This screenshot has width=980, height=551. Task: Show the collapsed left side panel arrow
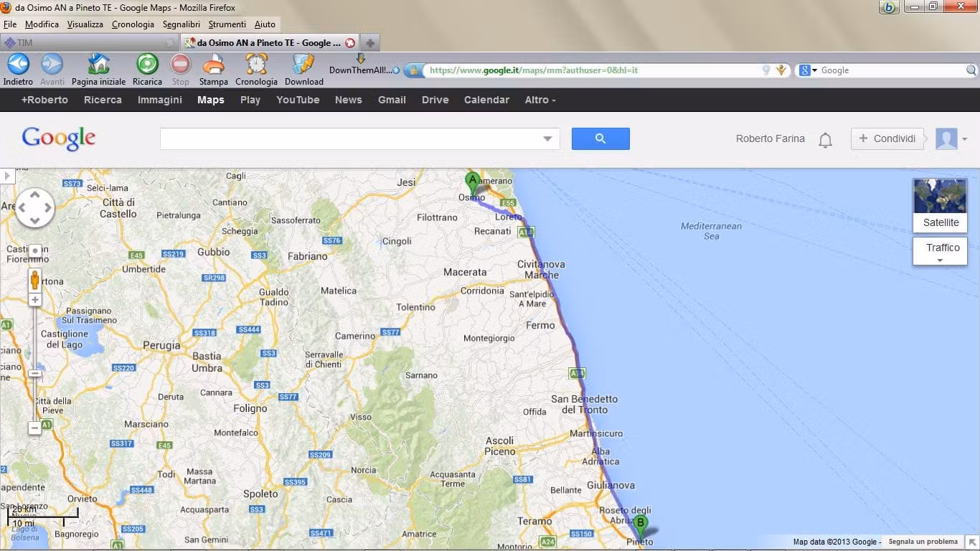click(x=7, y=176)
